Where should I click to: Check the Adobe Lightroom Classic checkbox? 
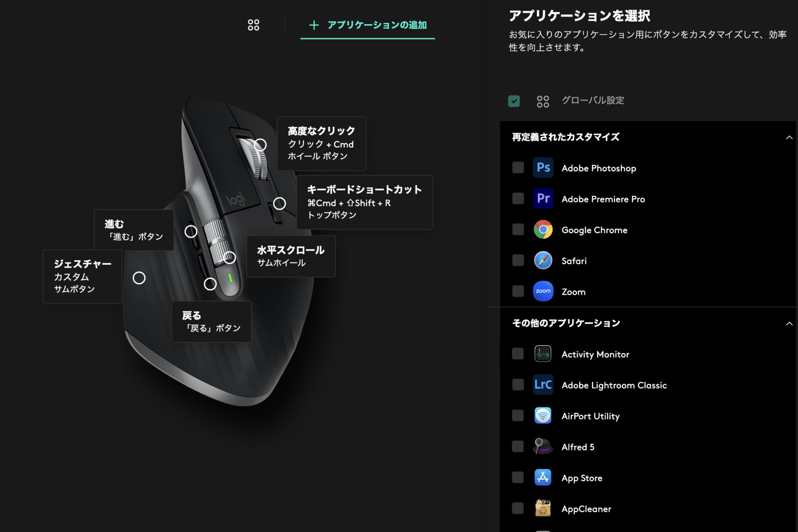(x=518, y=384)
